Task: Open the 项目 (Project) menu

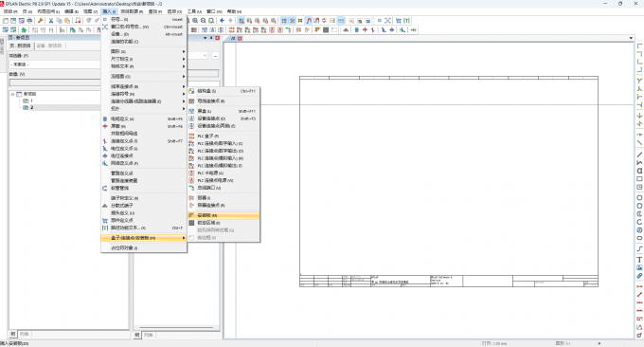Action: tap(10, 11)
